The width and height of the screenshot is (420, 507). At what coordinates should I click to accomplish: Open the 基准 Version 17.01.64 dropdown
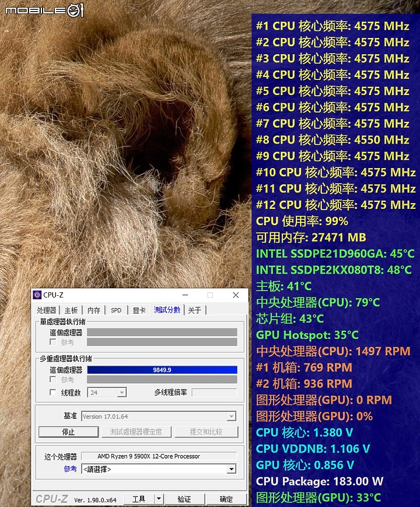(x=159, y=417)
